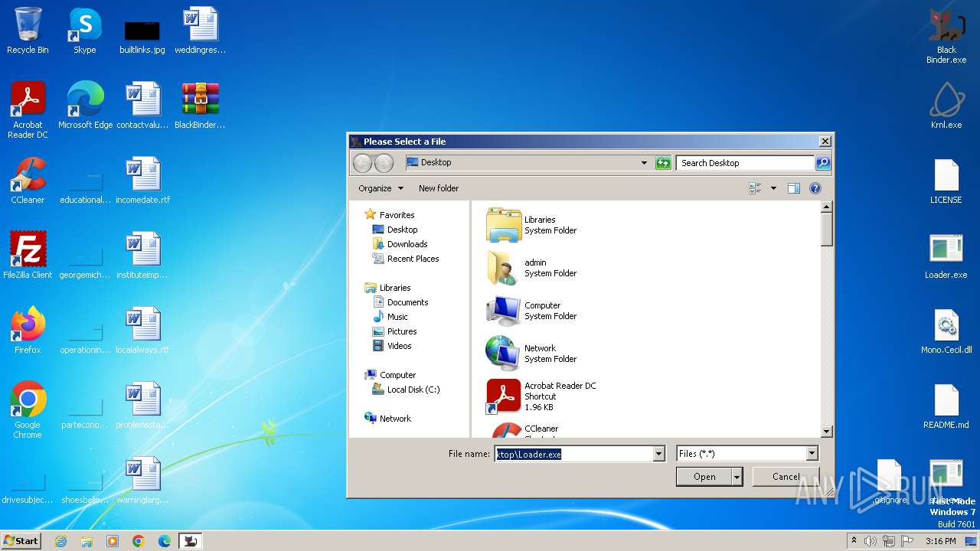Click the Open button

tap(704, 476)
